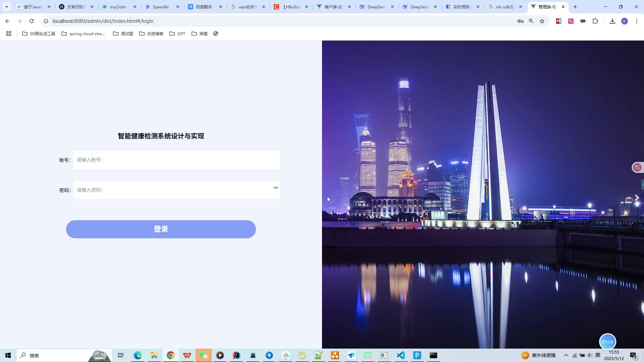The height and width of the screenshot is (362, 644).
Task: Click the right arrow on side panel
Action: click(x=637, y=198)
